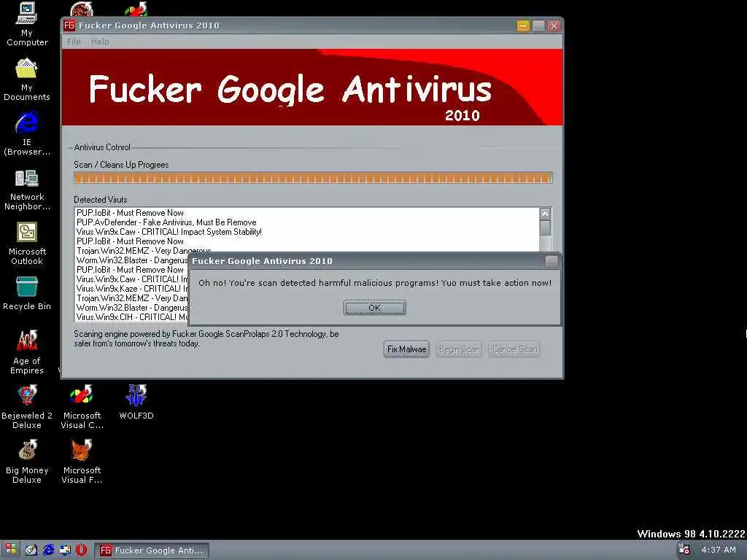Close the warning dialog via its title button

(551, 261)
